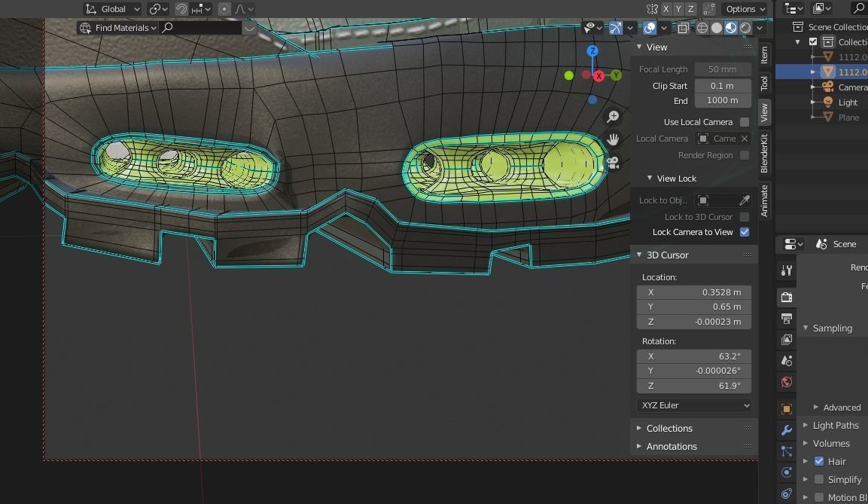Viewport: 868px width, 504px height.
Task: Click the Clip Start value field
Action: tap(723, 86)
